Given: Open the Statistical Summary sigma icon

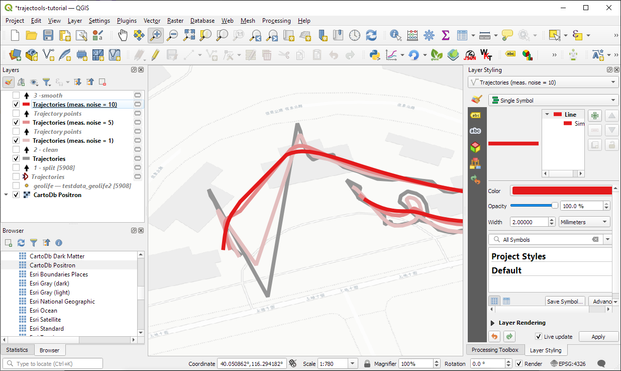Looking at the screenshot, I should coord(445,35).
